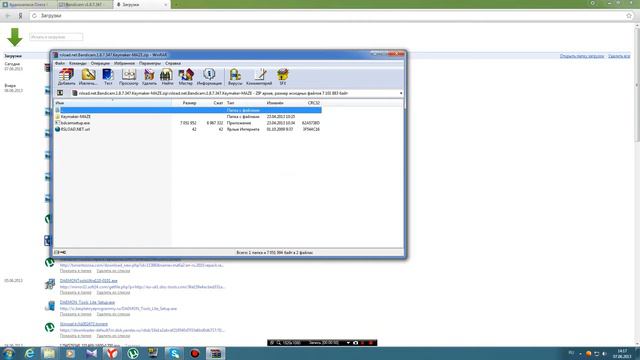Select the Keymaker-MAZE folder row
This screenshot has width=640, height=360.
188,117
